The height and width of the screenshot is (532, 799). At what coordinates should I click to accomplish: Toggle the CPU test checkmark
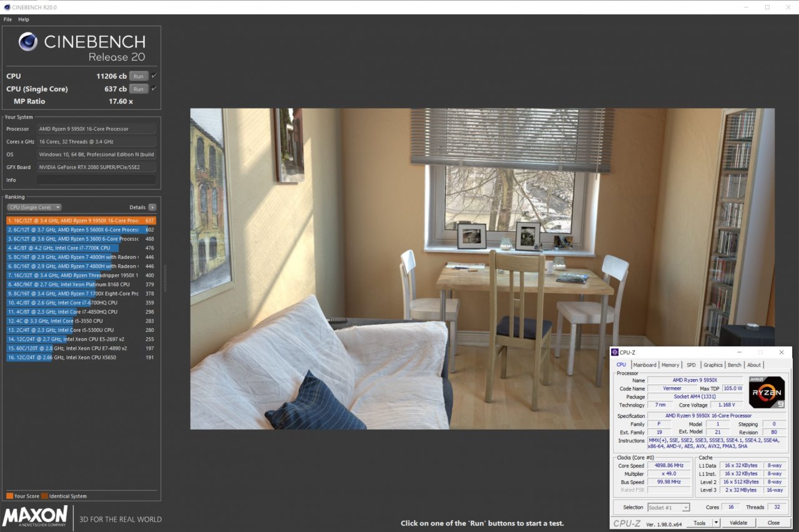154,76
